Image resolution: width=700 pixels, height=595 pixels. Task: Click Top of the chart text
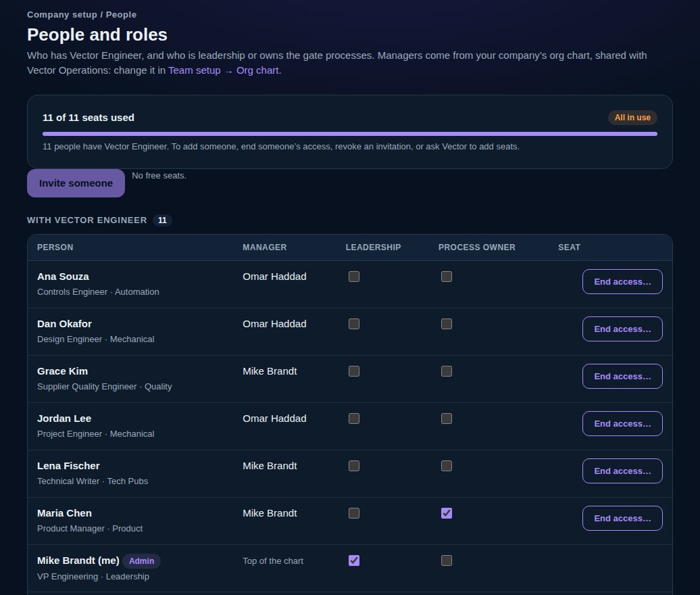tap(273, 561)
